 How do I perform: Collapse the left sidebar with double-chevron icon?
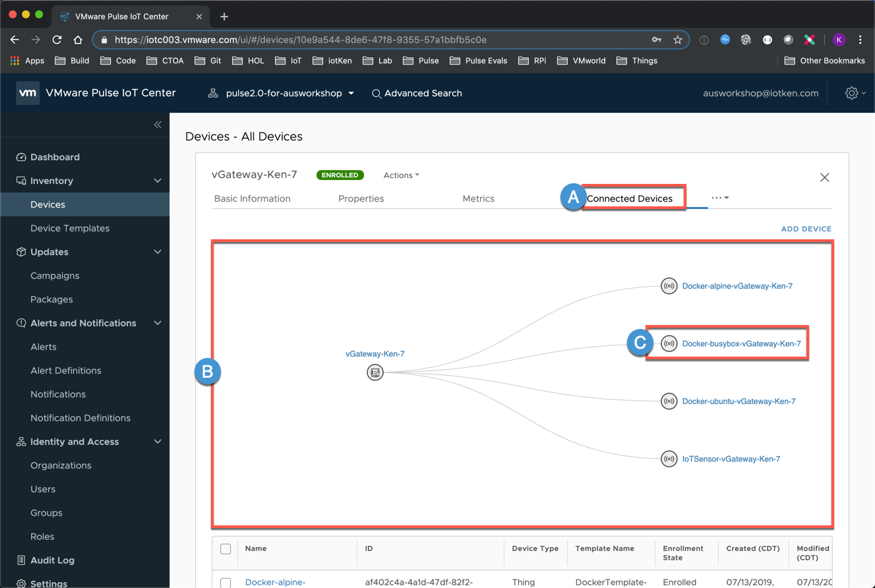point(158,125)
